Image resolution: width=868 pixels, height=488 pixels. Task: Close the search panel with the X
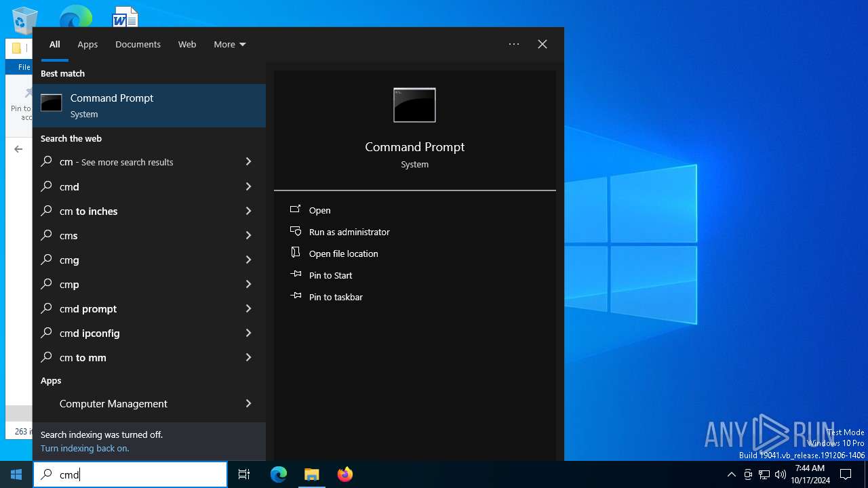542,44
